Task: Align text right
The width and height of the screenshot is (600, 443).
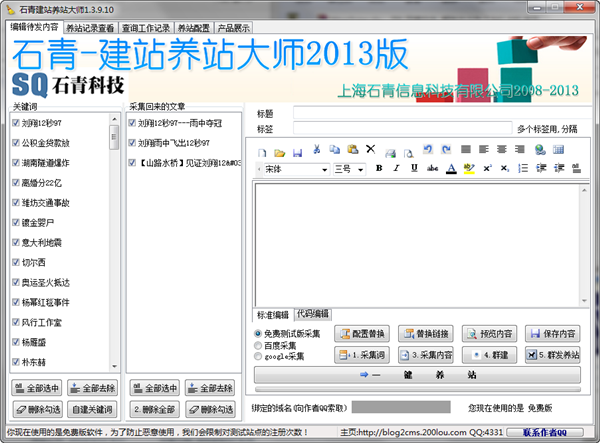Action: point(520,149)
